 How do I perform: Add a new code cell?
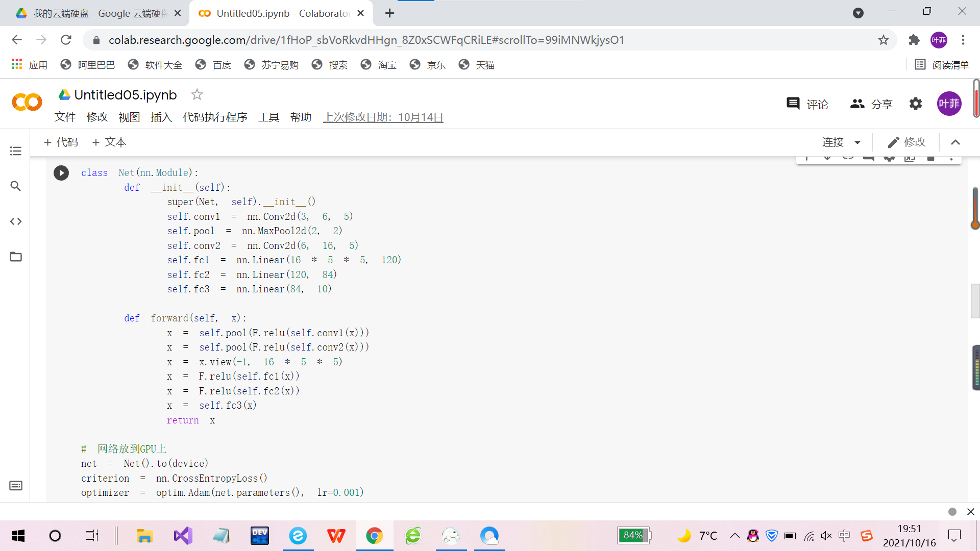click(x=61, y=142)
